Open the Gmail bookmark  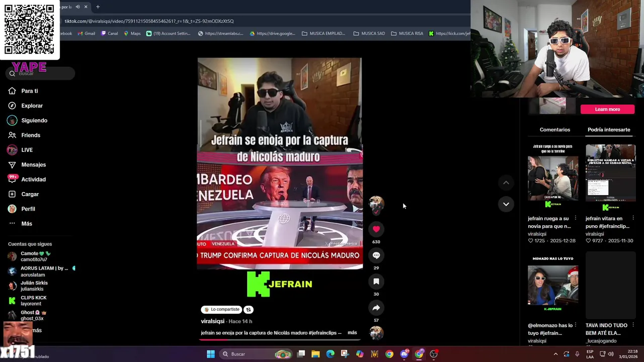click(86, 34)
